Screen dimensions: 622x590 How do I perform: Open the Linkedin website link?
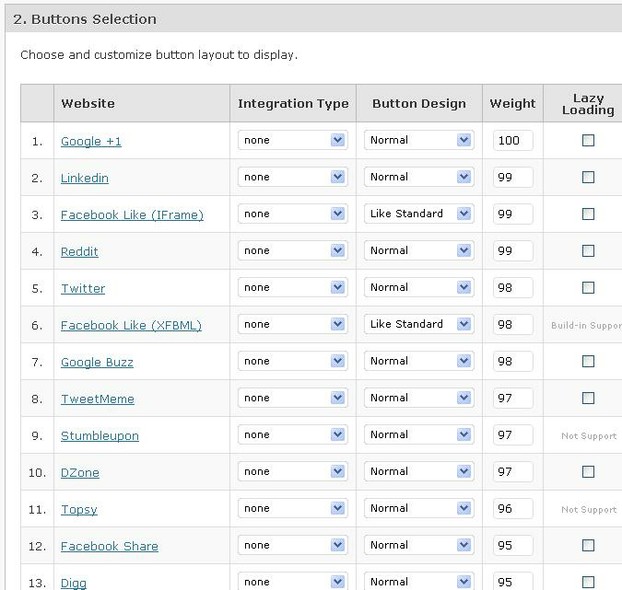(84, 178)
